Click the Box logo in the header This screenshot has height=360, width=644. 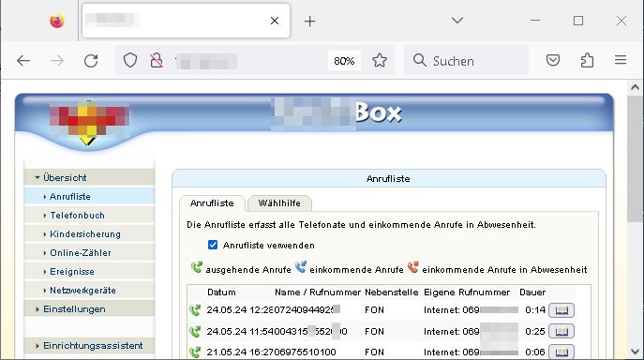click(x=378, y=112)
